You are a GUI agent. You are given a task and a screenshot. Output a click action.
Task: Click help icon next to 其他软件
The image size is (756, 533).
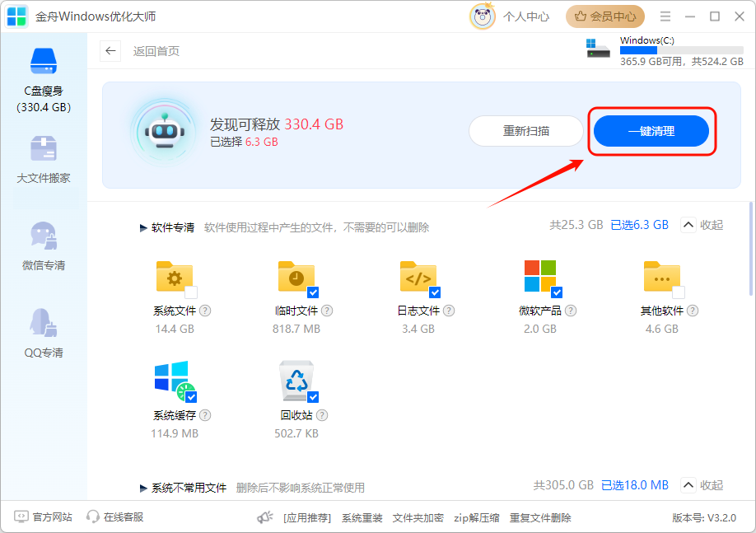[693, 311]
